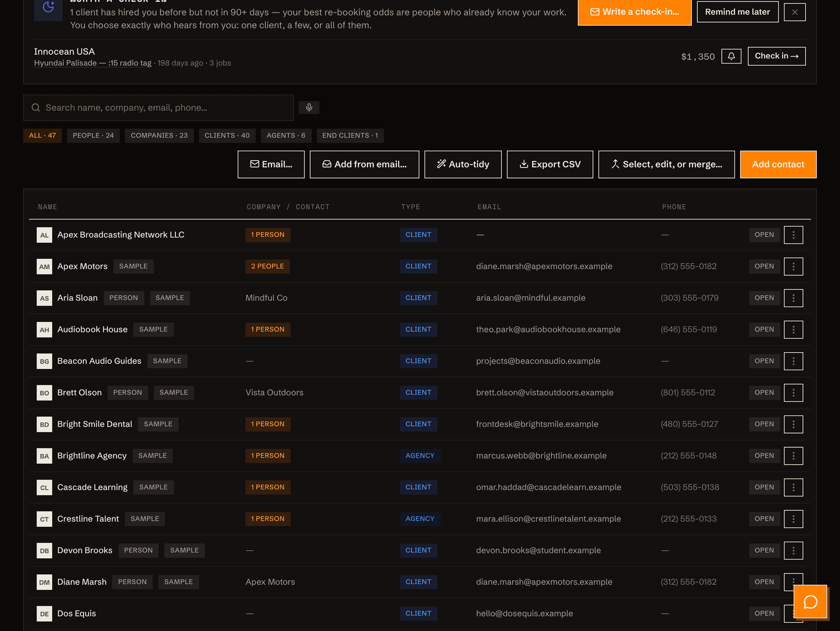Open the row menu for Audiobook House
The width and height of the screenshot is (840, 631).
click(x=793, y=330)
